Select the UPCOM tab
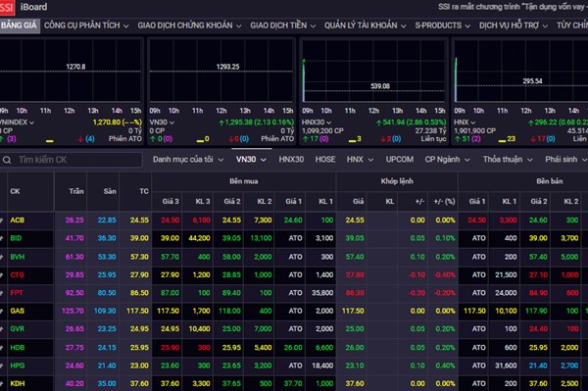This screenshot has height=391, width=588. [400, 160]
